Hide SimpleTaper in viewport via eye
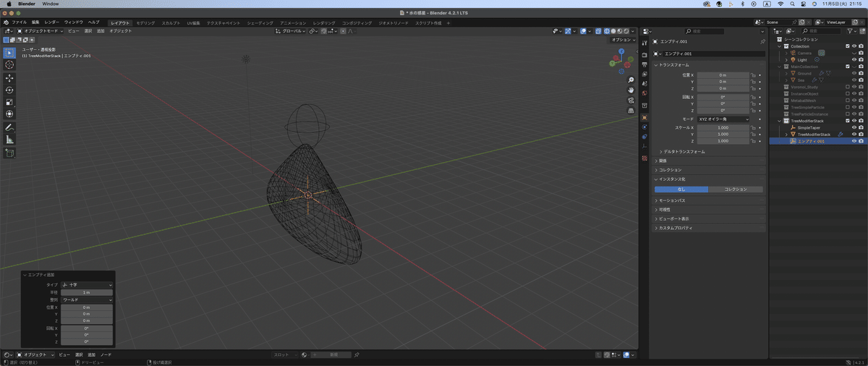The image size is (868, 366). [x=854, y=127]
